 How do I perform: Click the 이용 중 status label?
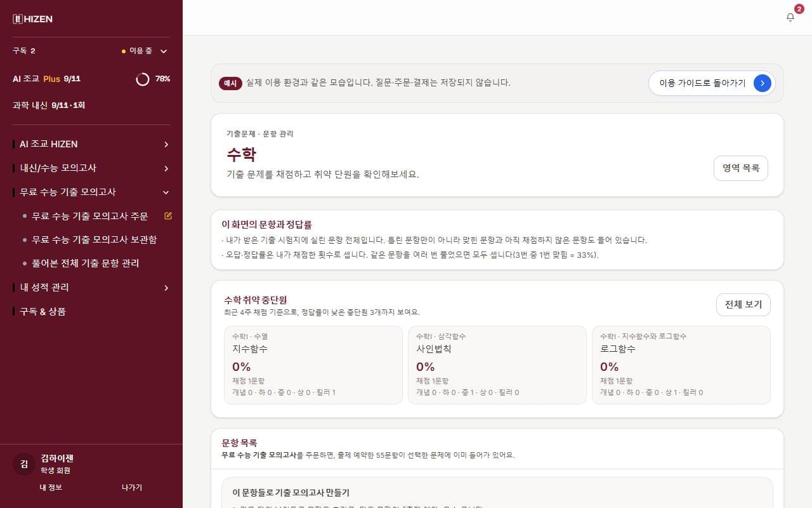click(141, 51)
